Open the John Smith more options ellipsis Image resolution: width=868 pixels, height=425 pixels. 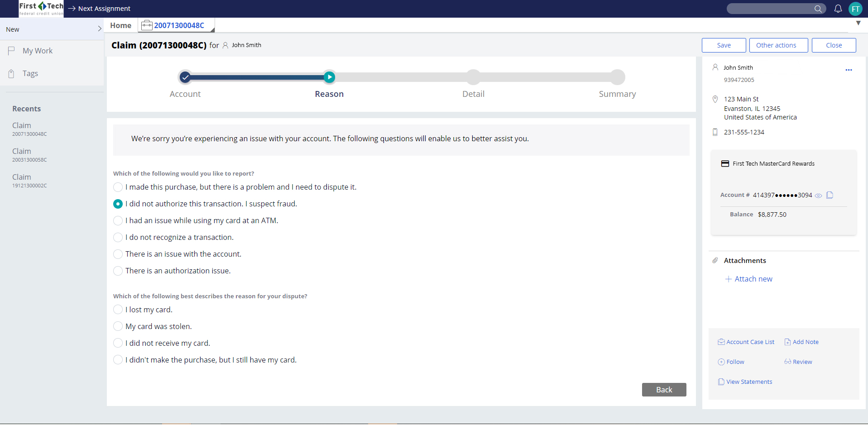point(849,70)
